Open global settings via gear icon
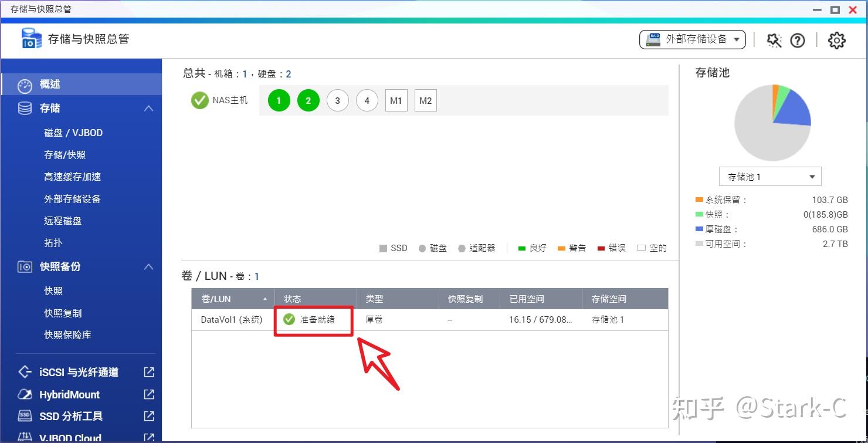 tap(836, 40)
